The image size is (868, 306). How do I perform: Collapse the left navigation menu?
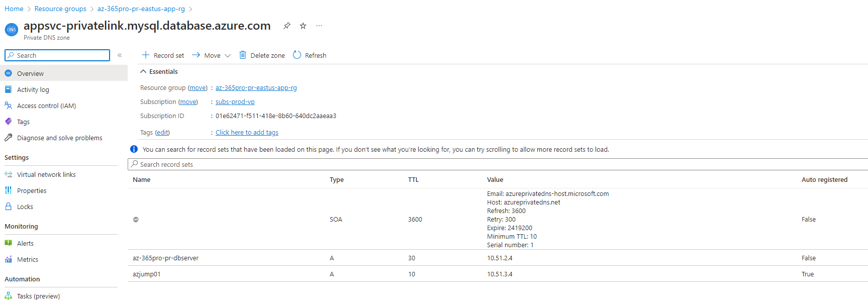tap(120, 55)
